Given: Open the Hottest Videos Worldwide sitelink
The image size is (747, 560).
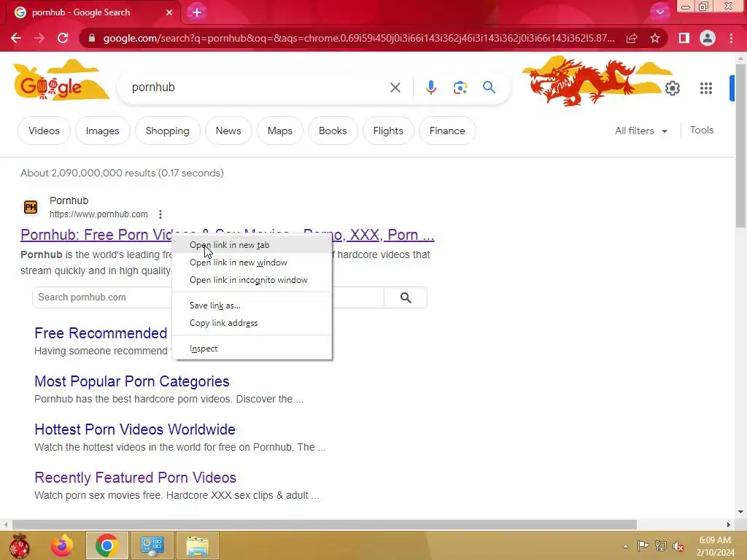Looking at the screenshot, I should 135,429.
